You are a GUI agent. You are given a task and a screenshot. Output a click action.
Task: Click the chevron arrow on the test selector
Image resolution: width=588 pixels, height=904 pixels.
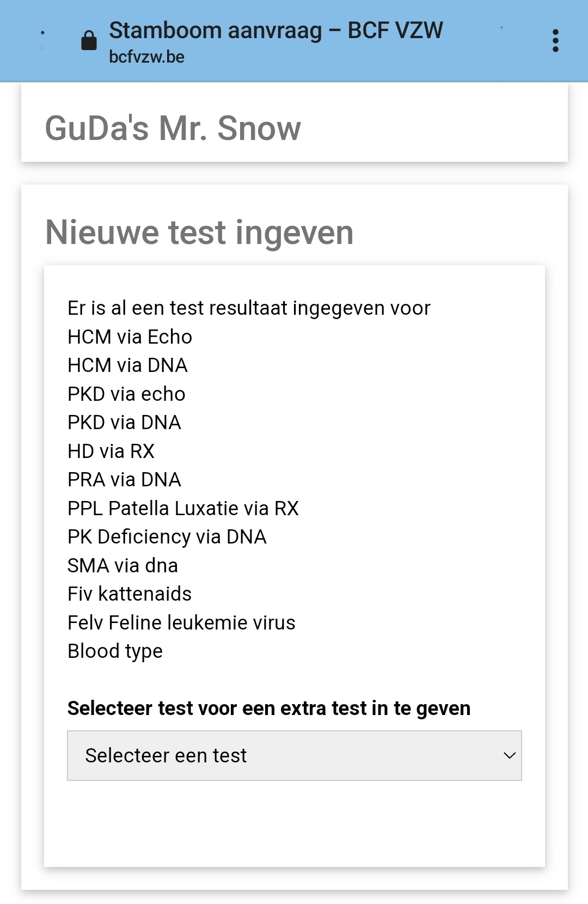pos(510,755)
